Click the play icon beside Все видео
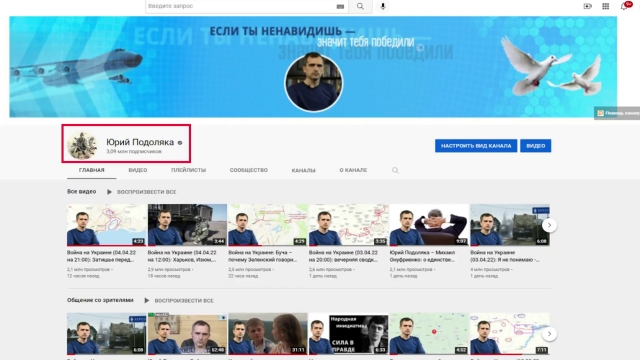640x360 pixels. point(109,192)
